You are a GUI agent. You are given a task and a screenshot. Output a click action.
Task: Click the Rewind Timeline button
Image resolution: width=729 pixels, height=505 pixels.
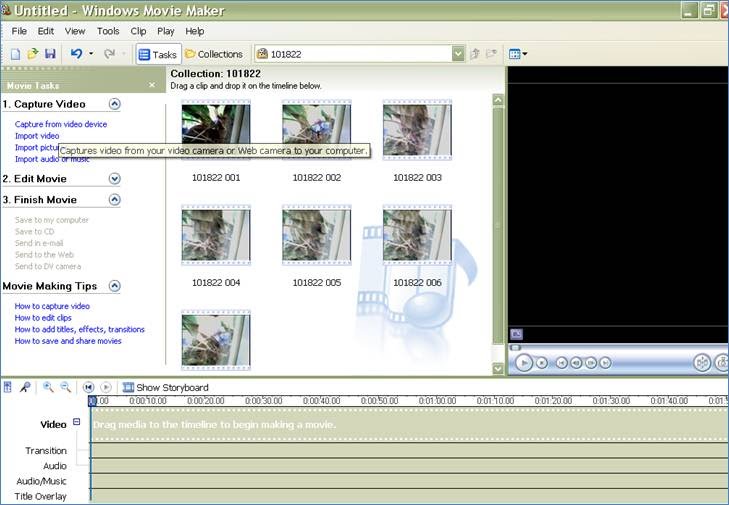coord(88,387)
